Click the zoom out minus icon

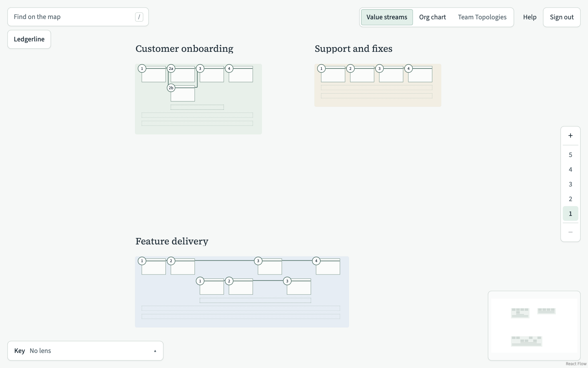tap(570, 232)
